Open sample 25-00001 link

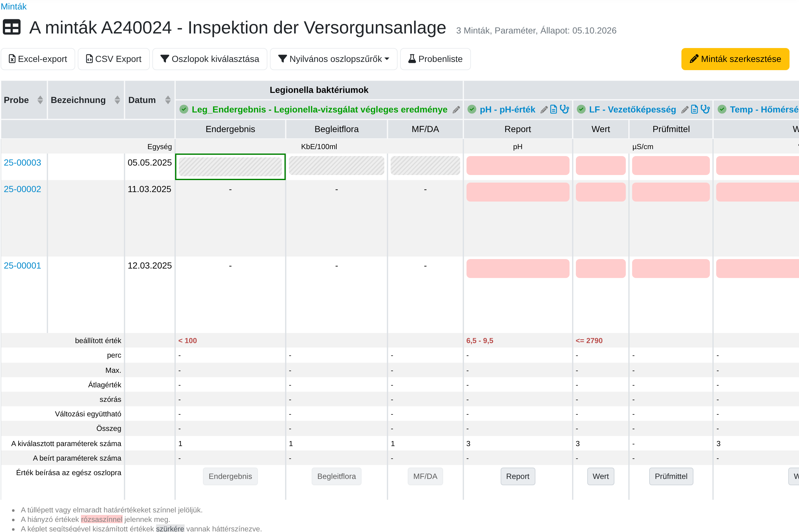[22, 266]
